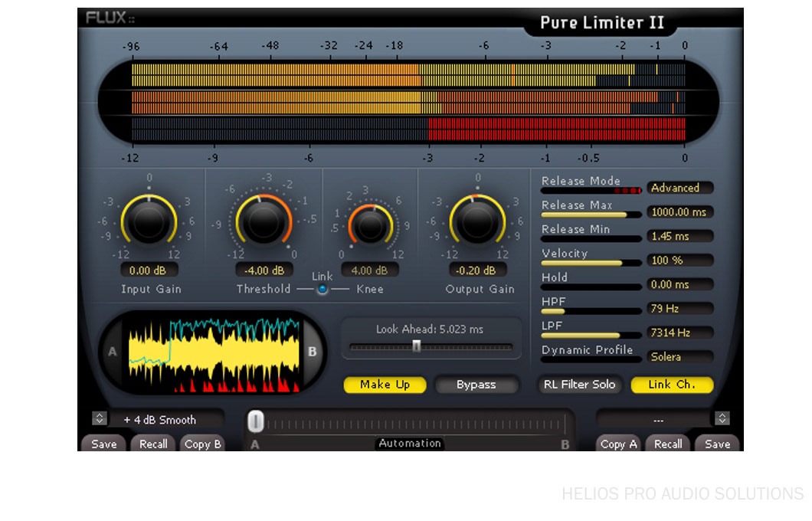Click the Copy B button
812x521 pixels.
[x=202, y=444]
